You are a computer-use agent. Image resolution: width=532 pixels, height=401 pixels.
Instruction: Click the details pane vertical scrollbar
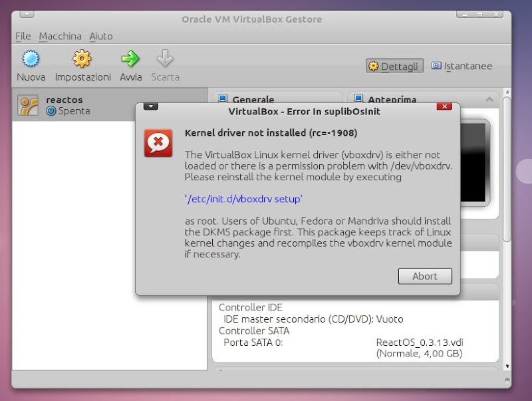[x=507, y=170]
